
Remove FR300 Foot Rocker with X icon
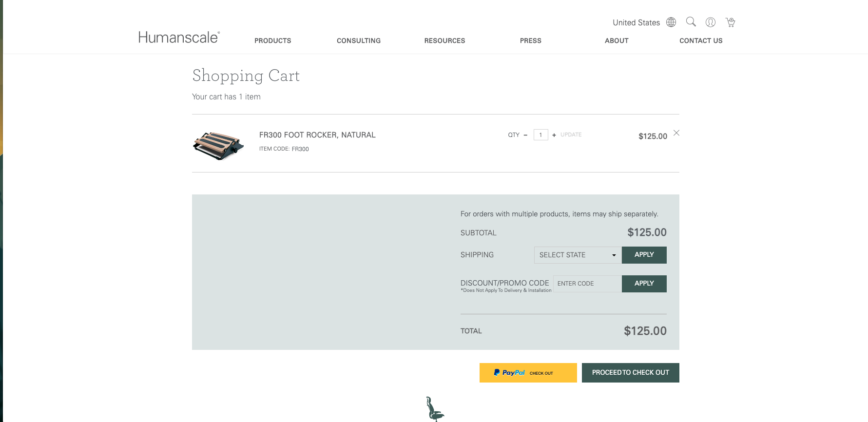[x=676, y=133]
